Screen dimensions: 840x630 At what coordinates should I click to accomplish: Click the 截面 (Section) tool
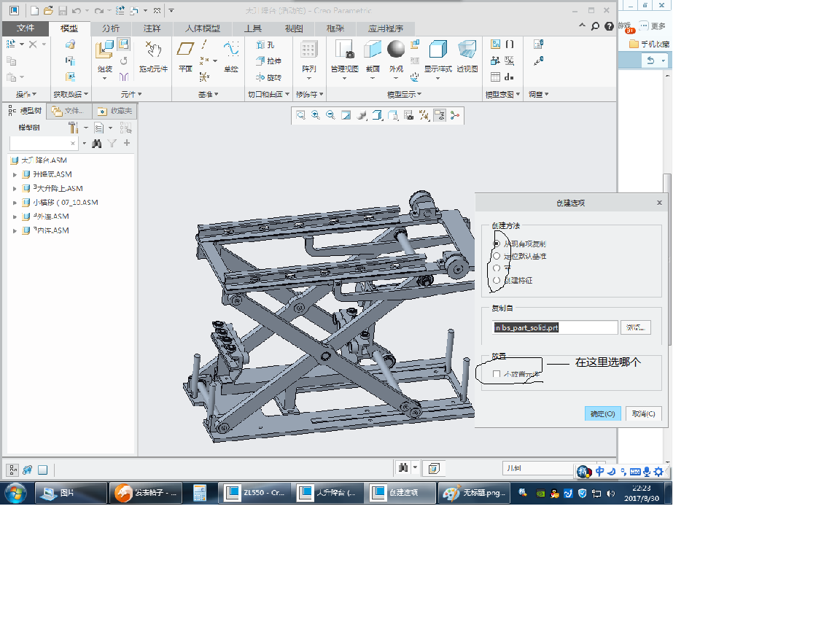pos(373,57)
